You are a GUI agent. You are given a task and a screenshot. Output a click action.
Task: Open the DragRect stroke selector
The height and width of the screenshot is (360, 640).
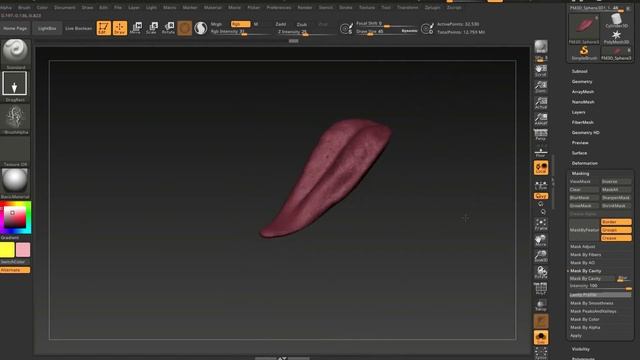tap(15, 86)
